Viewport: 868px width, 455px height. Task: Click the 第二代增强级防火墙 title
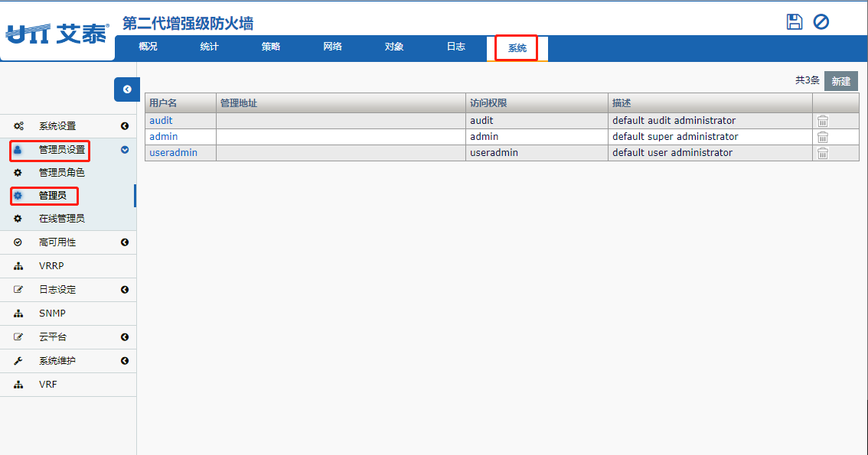(188, 23)
